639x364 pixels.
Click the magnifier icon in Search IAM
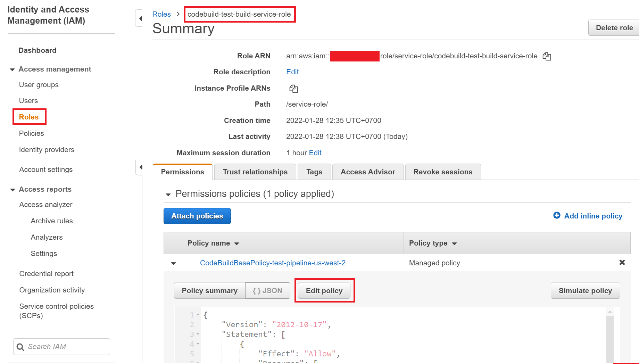pyautogui.click(x=20, y=346)
